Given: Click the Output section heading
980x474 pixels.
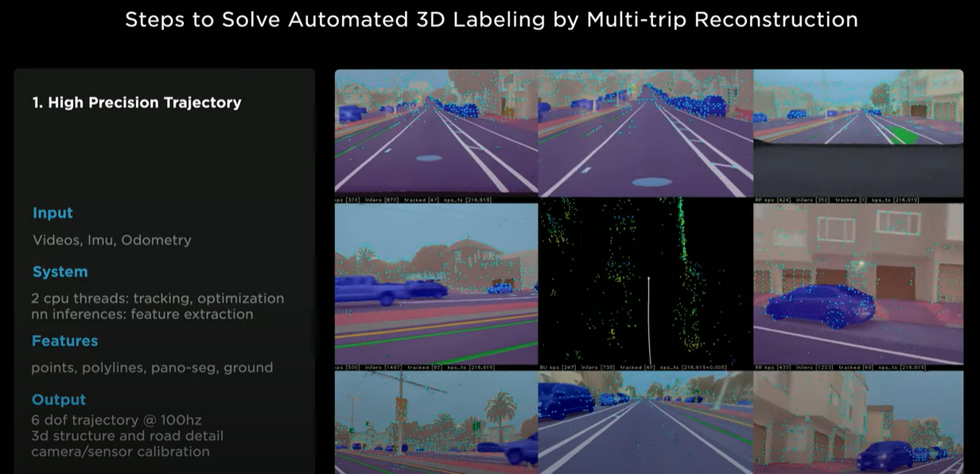Looking at the screenshot, I should [x=58, y=399].
